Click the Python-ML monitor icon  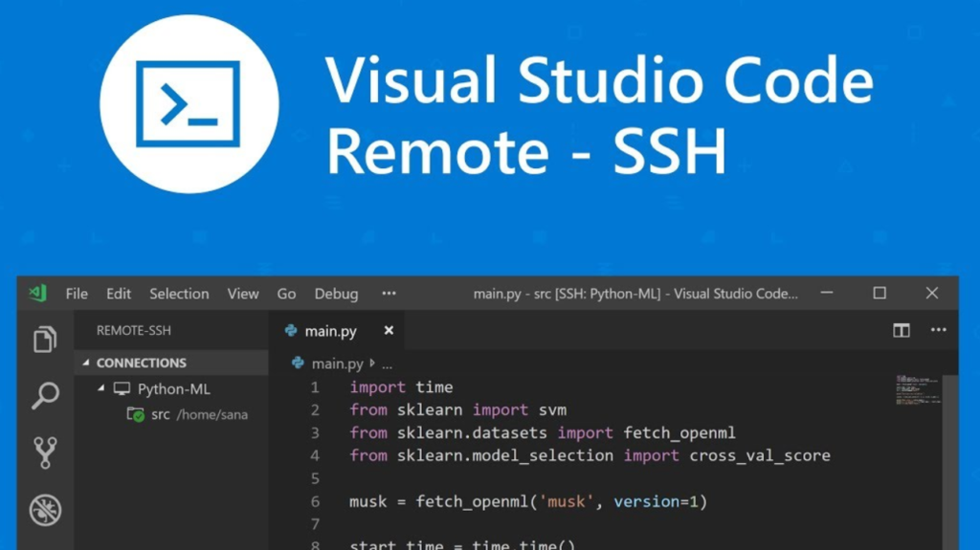point(122,388)
